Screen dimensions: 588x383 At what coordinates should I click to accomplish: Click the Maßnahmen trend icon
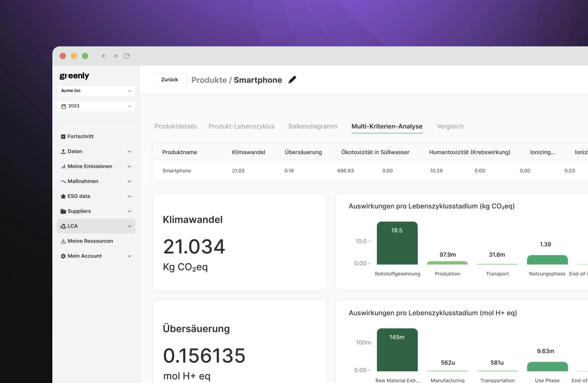pos(63,181)
